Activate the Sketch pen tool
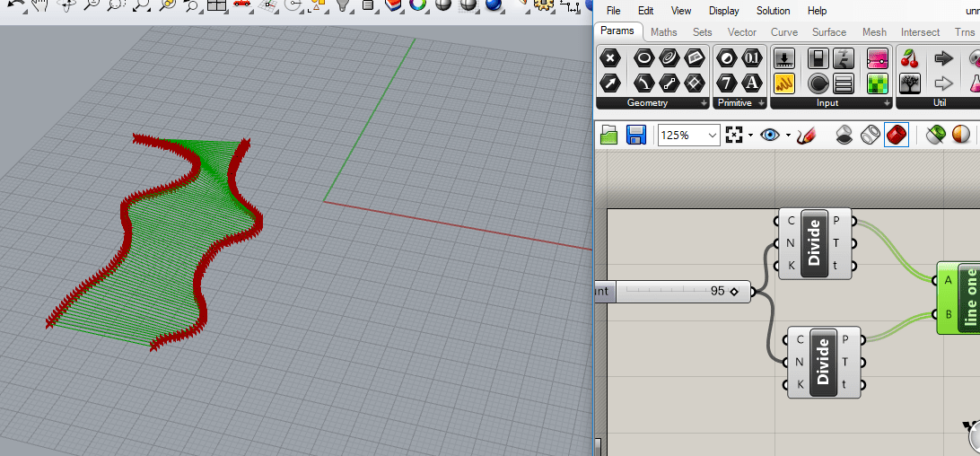Screen dimensions: 980x456 (x=807, y=135)
